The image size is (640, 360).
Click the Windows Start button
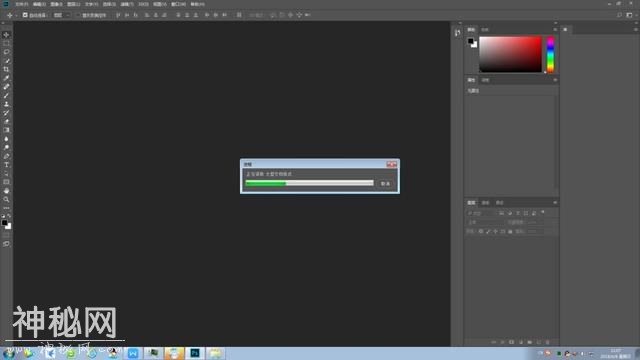[8, 353]
